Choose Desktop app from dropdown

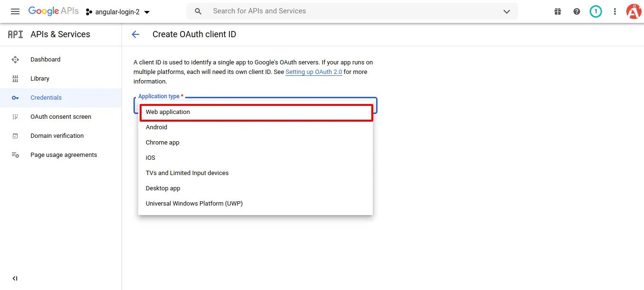163,188
